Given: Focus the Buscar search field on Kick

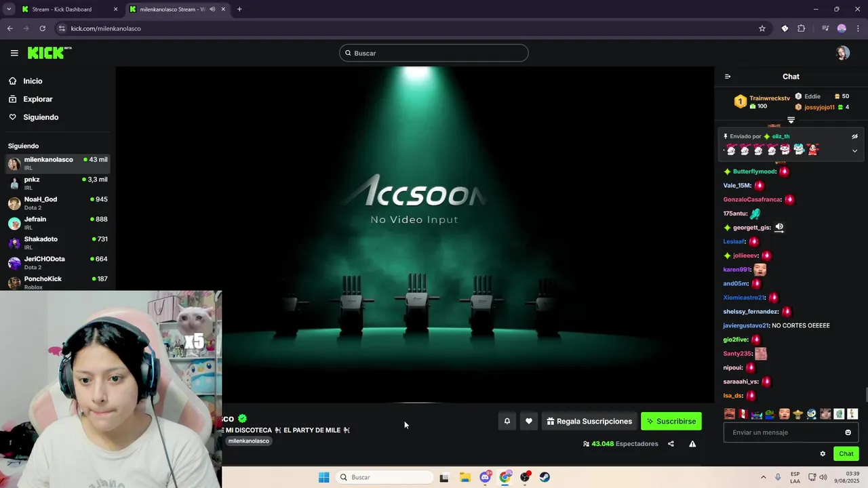Looking at the screenshot, I should 434,53.
